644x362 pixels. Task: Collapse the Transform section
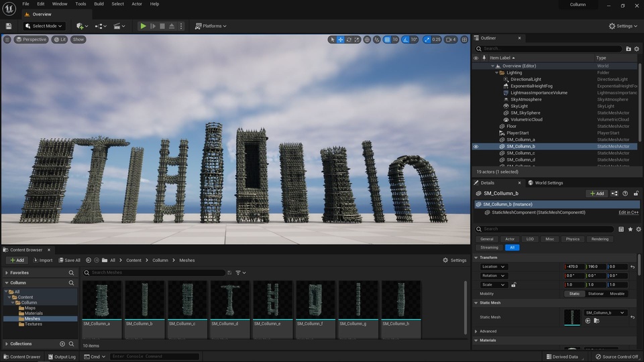[x=476, y=257]
